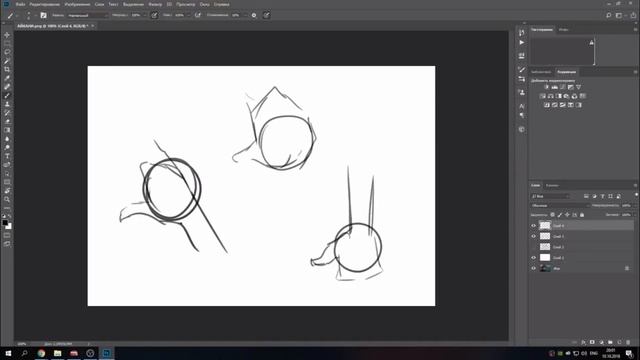Switch to the Инфо tab

564,29
